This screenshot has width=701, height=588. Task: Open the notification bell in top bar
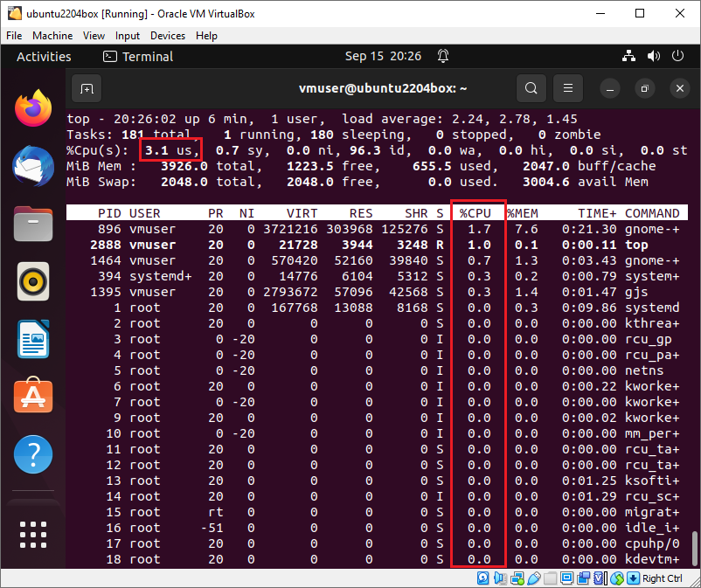[443, 56]
